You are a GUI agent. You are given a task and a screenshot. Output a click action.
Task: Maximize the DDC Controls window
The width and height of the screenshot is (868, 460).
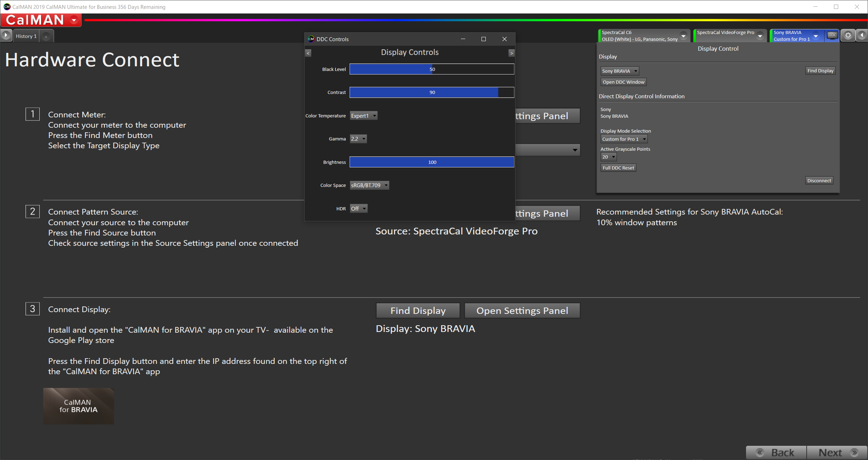484,39
